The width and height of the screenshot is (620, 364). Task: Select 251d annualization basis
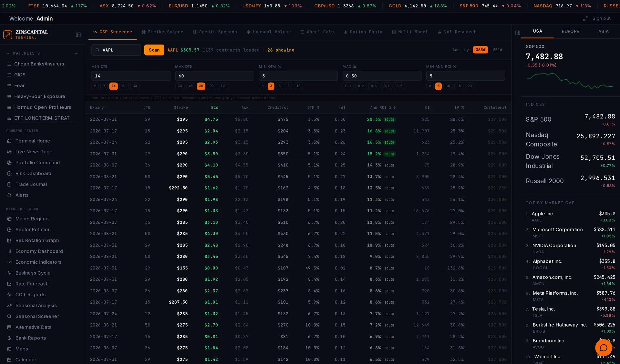click(x=497, y=50)
